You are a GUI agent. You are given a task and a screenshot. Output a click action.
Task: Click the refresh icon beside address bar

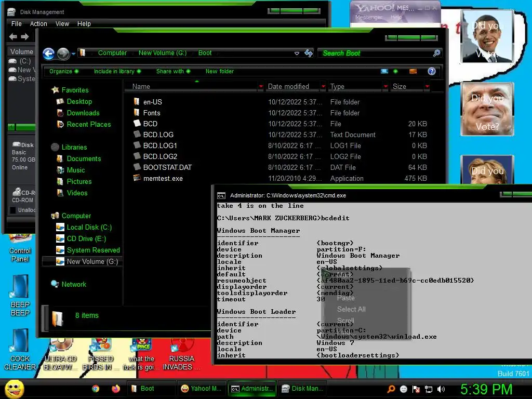[309, 53]
